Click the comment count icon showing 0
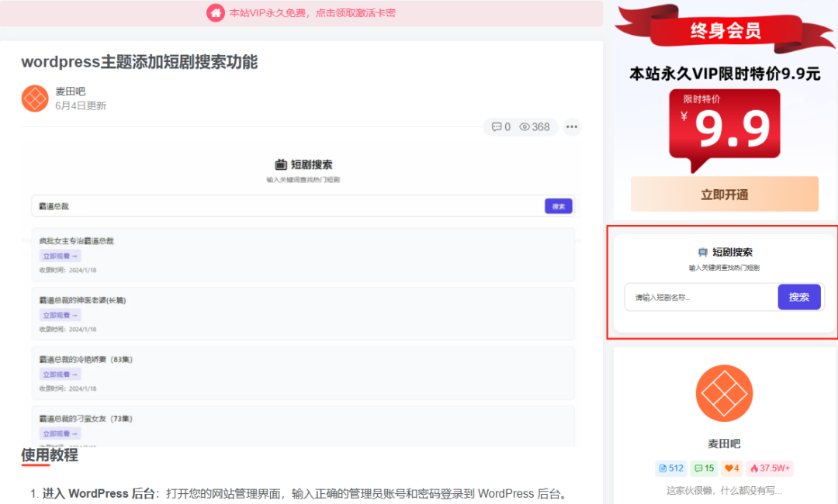838x504 pixels. pos(500,127)
